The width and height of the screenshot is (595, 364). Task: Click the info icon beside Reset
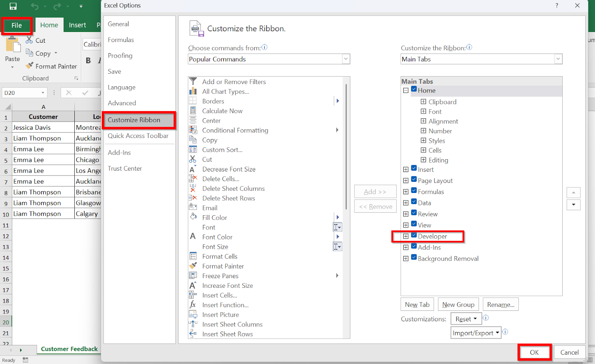[486, 318]
